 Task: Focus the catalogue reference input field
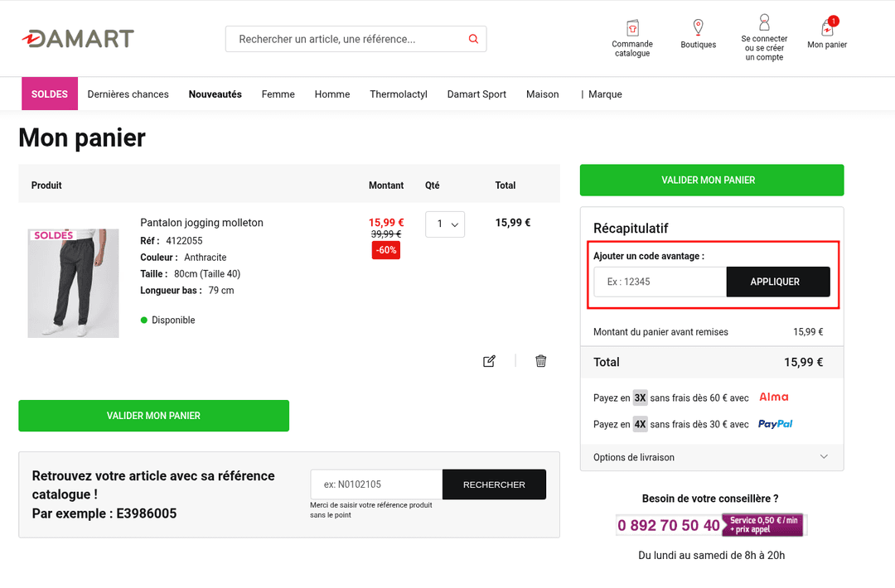tap(376, 484)
